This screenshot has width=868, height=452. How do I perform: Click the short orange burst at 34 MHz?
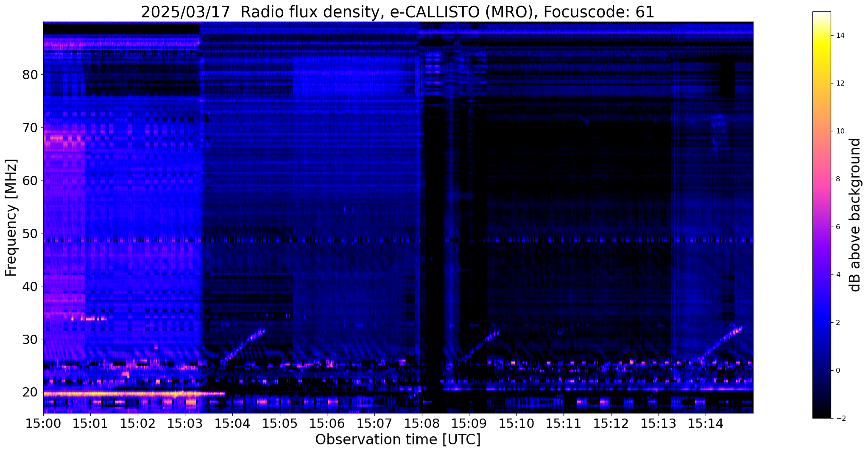click(x=88, y=318)
